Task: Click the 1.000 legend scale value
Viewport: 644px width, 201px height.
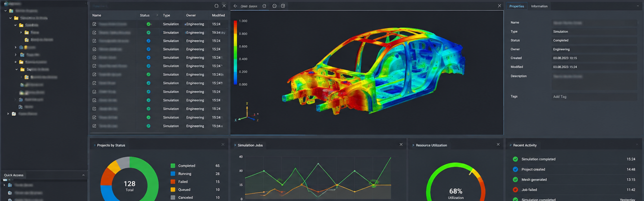Action: click(x=243, y=21)
